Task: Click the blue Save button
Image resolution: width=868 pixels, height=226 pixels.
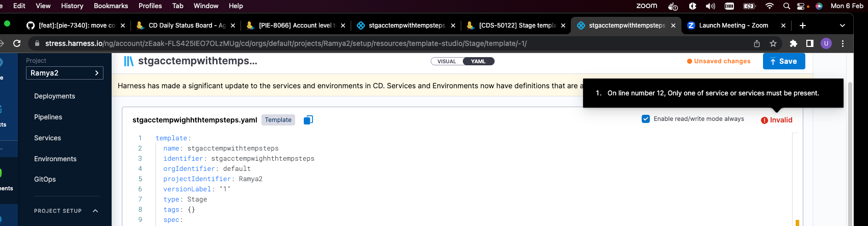Action: (x=783, y=61)
